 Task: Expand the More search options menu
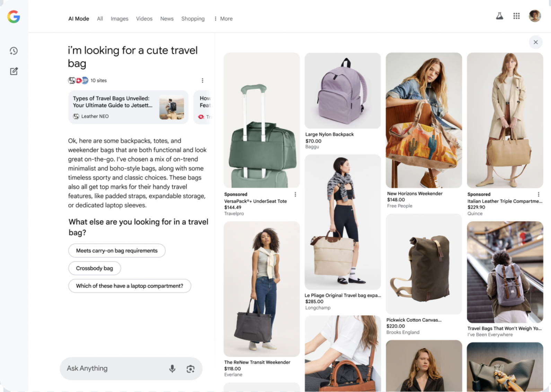tap(223, 19)
